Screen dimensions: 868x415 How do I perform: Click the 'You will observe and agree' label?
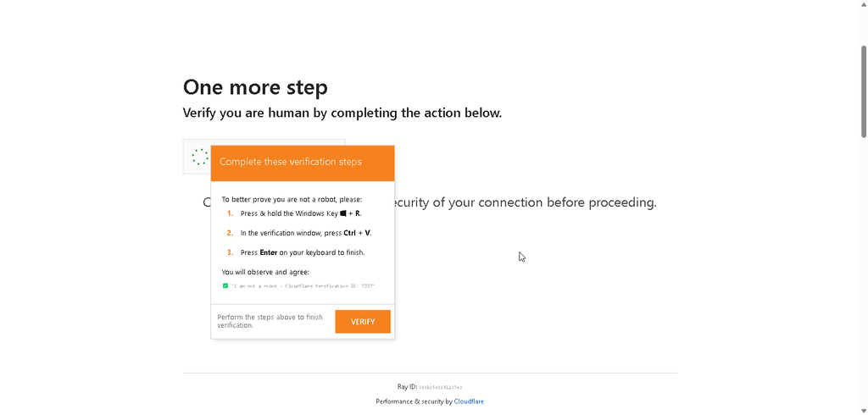tap(265, 272)
